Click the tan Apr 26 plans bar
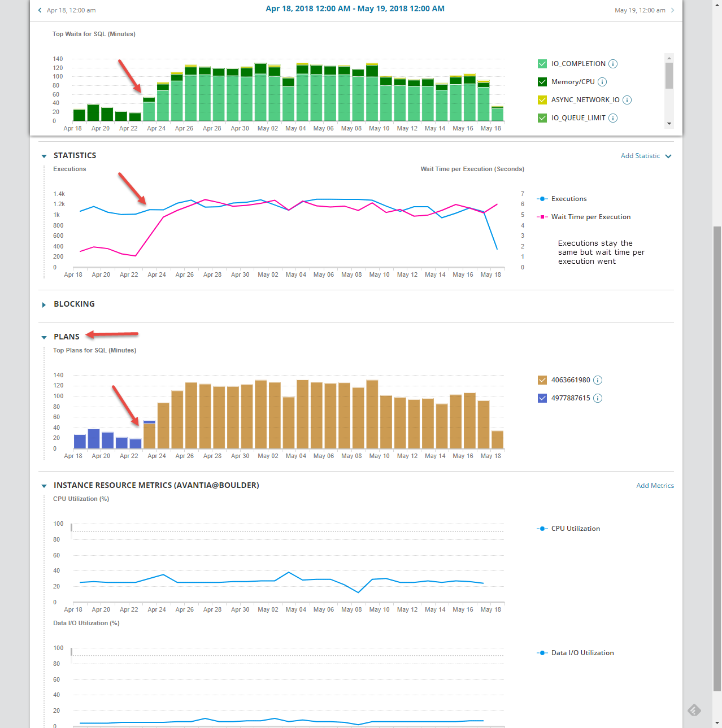The width and height of the screenshot is (722, 728). pyautogui.click(x=177, y=420)
